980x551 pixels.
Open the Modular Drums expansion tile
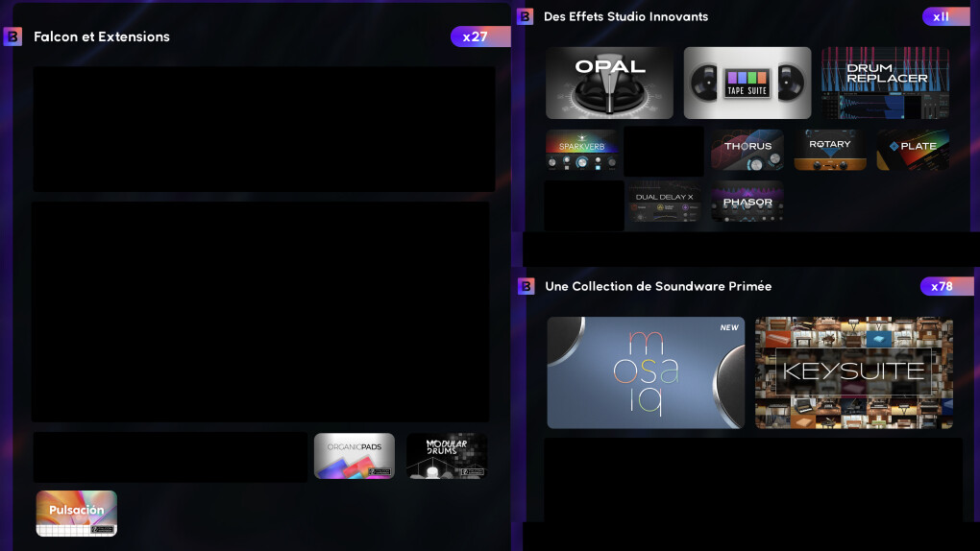point(446,456)
